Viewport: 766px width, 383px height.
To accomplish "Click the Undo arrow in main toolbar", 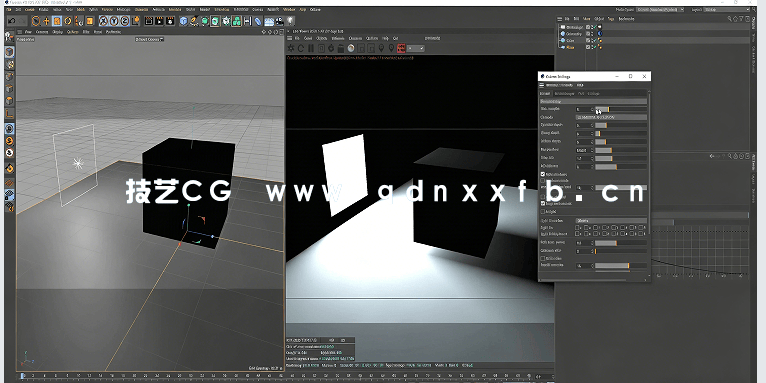I will click(12, 21).
